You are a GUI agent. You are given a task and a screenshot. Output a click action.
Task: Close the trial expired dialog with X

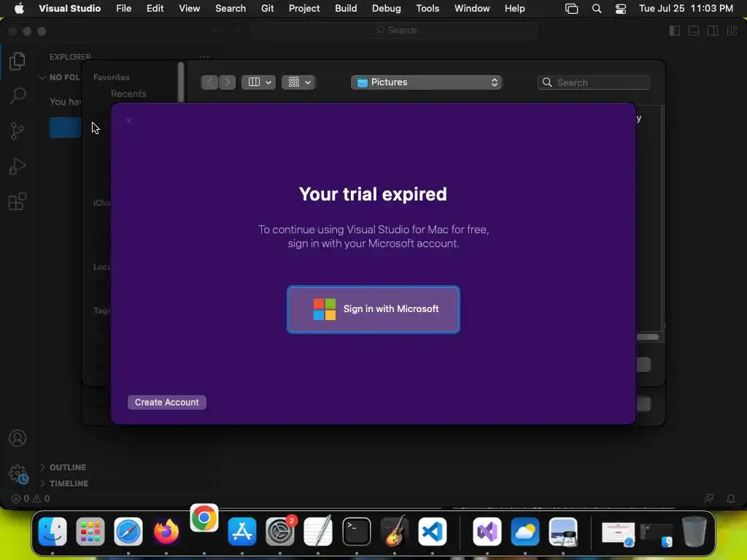pos(128,121)
